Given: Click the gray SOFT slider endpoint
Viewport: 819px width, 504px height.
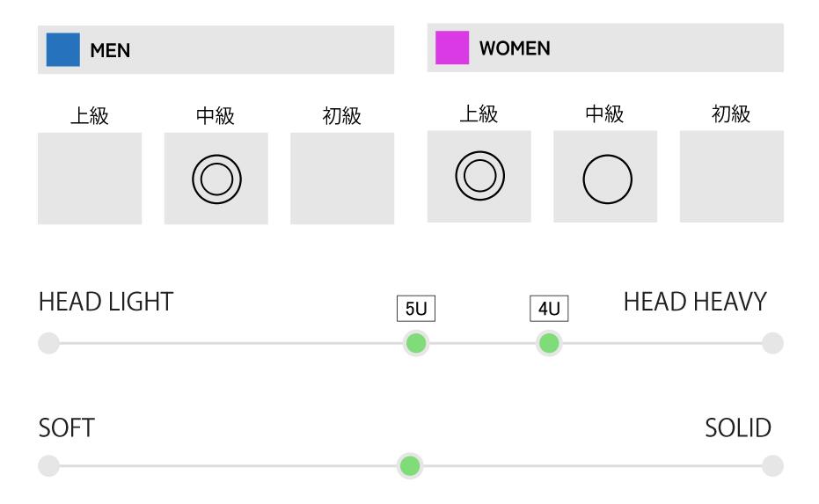Looking at the screenshot, I should (48, 465).
